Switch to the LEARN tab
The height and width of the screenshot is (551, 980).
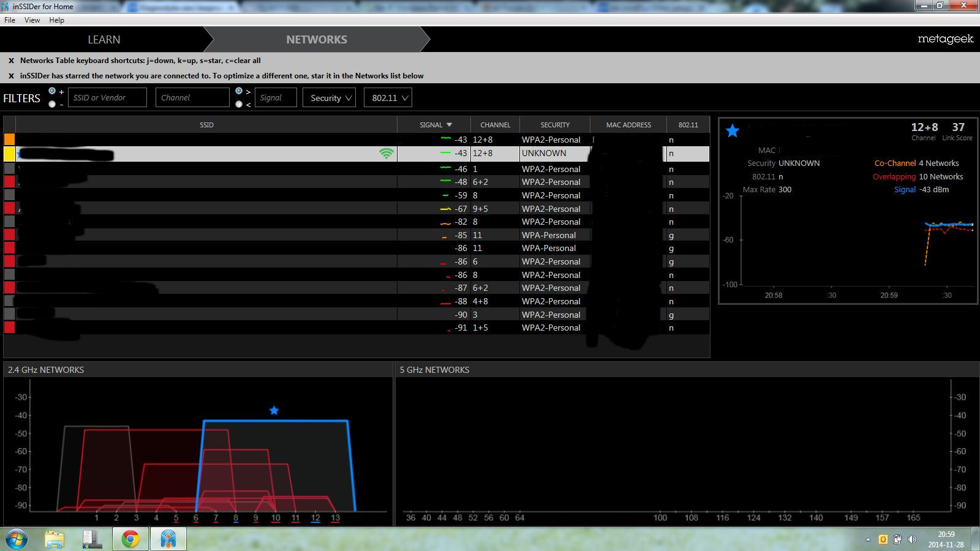click(104, 40)
